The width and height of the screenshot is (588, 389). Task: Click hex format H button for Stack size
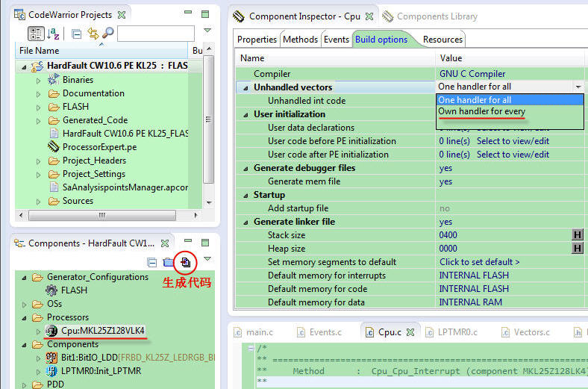pos(578,235)
